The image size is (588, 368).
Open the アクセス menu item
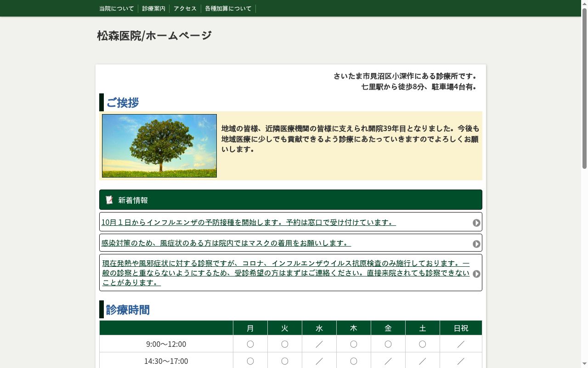(185, 8)
